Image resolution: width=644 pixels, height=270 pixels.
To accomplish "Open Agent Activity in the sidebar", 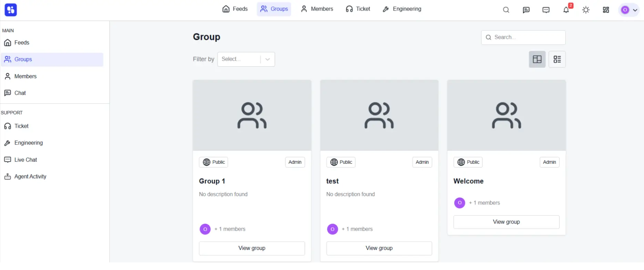I will pos(52,177).
